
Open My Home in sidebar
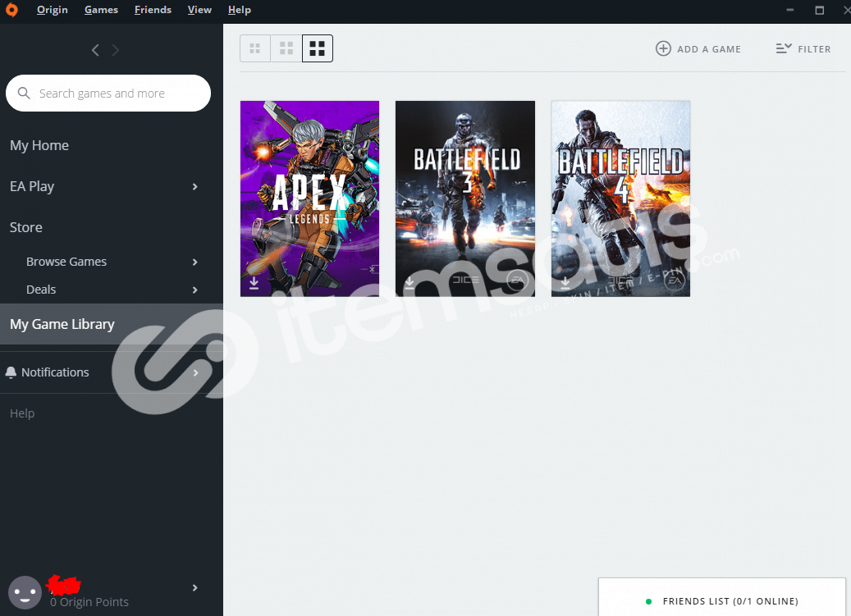click(x=39, y=145)
